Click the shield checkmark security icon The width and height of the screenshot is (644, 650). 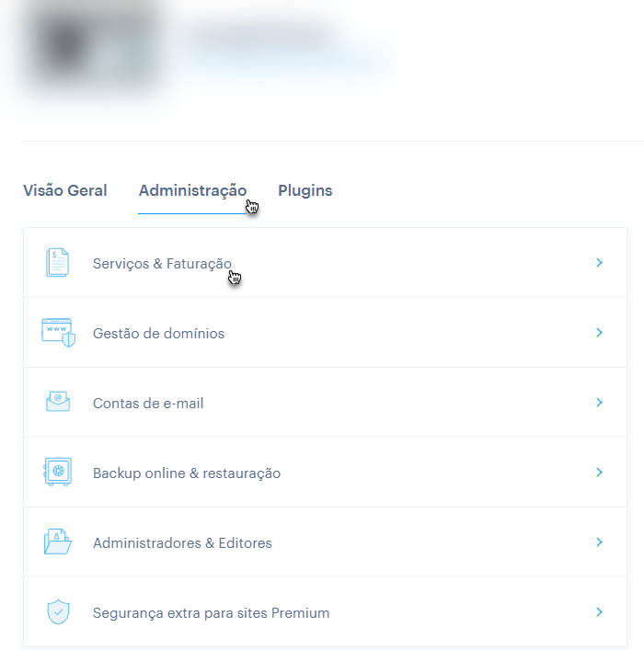click(x=58, y=611)
